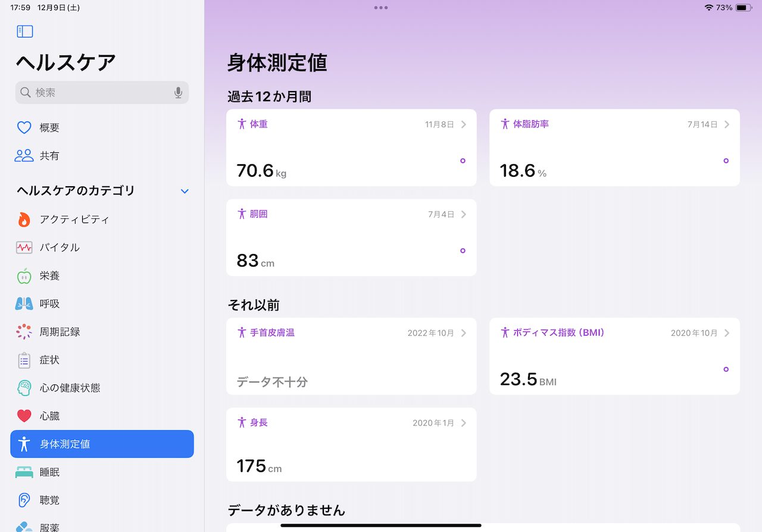The width and height of the screenshot is (762, 532).
Task: Click the 検索 search field
Action: (x=102, y=93)
